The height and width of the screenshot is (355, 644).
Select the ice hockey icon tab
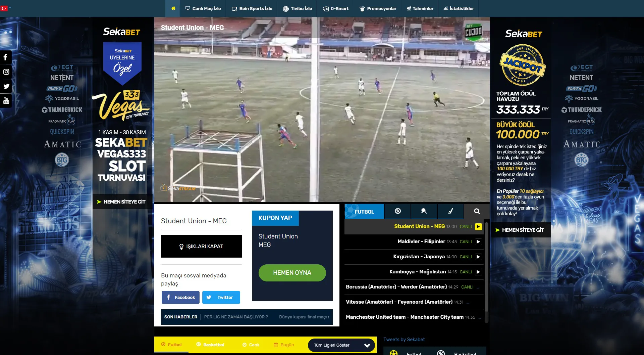450,211
